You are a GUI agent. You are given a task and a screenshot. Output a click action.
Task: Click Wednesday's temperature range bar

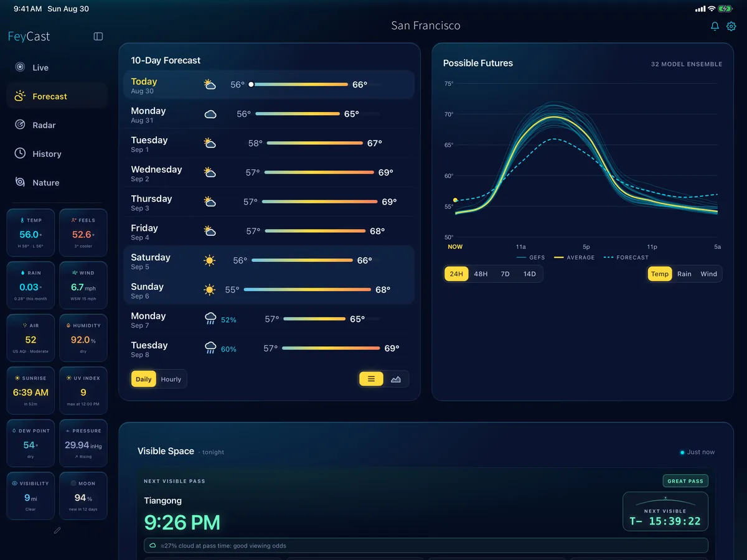pos(319,172)
